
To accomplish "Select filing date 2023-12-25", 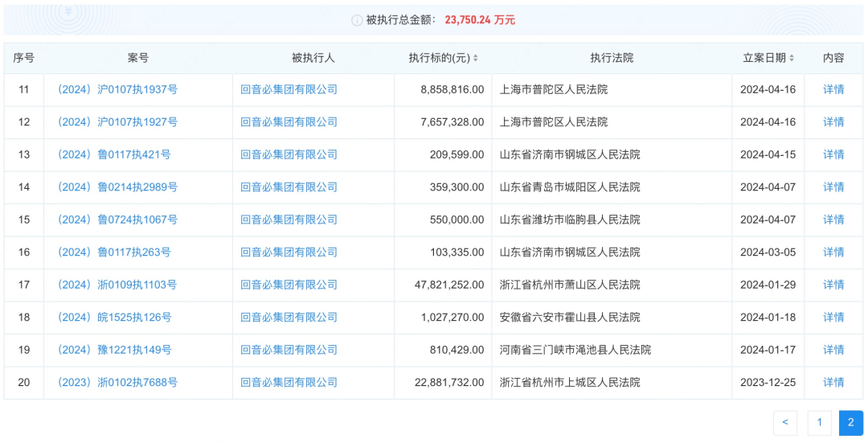I will pyautogui.click(x=768, y=382).
